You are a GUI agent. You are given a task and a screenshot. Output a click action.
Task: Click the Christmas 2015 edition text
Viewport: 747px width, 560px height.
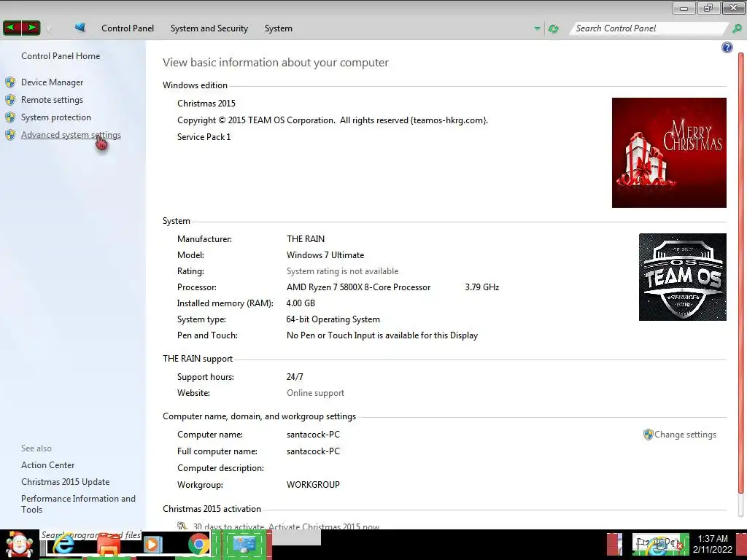click(x=206, y=104)
